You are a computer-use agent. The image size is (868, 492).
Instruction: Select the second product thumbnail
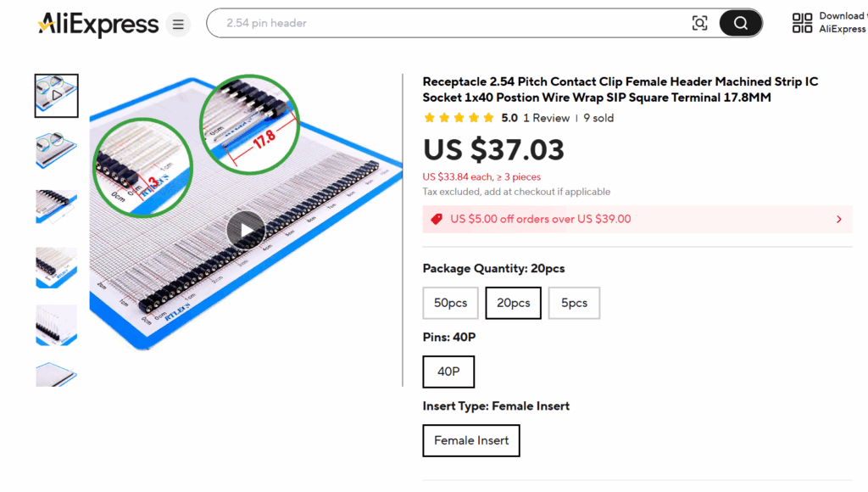[57, 152]
